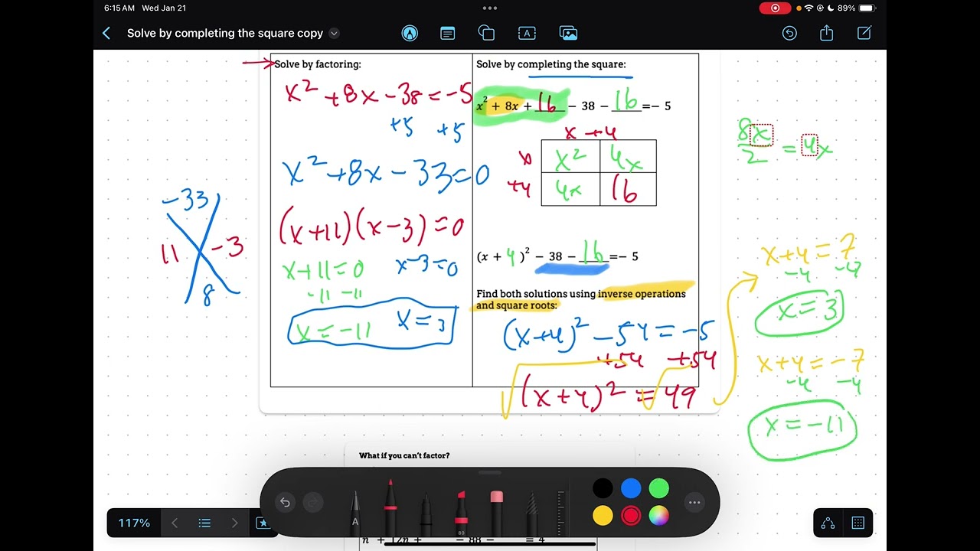Open the page list outline
Image resolution: width=980 pixels, height=551 pixels.
click(x=204, y=523)
